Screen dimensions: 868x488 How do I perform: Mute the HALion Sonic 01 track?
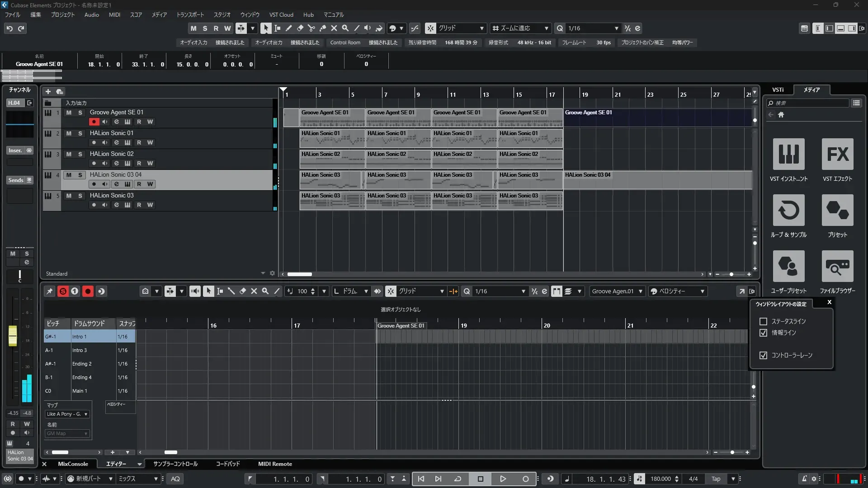pyautogui.click(x=69, y=133)
